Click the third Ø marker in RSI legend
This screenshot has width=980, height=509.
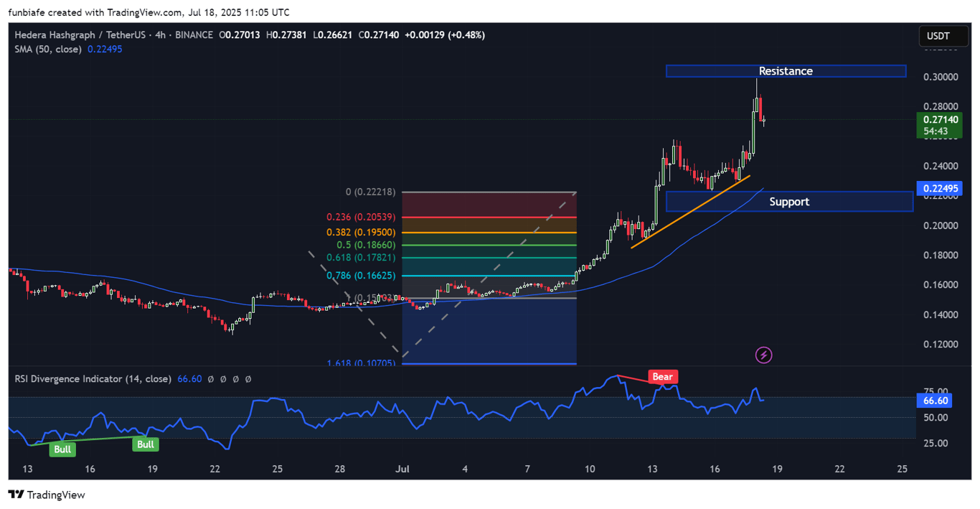pos(237,378)
